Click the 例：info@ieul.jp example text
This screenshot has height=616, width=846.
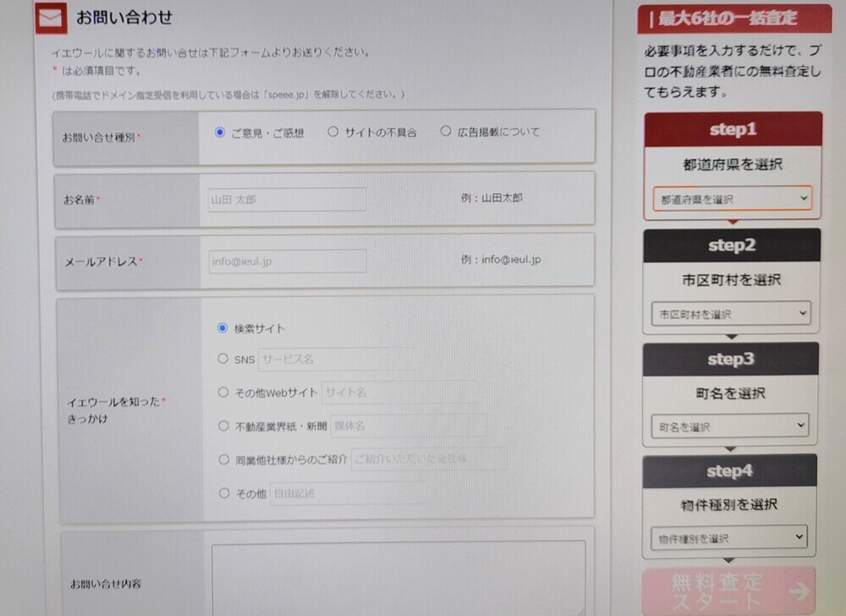501,260
